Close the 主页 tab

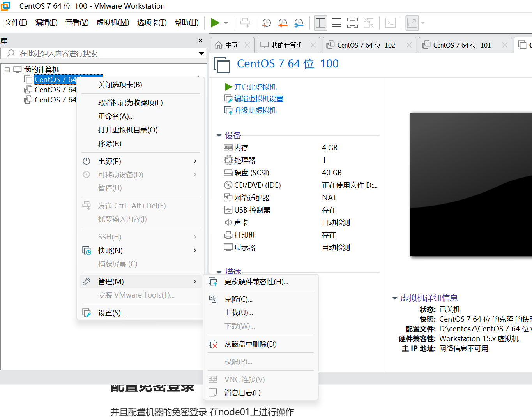pyautogui.click(x=247, y=45)
